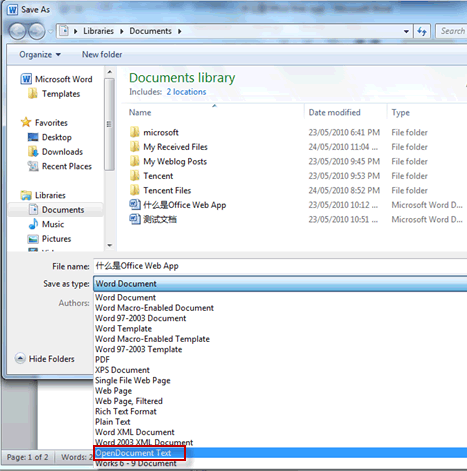Click the New folder button
467x471 pixels.
[102, 54]
